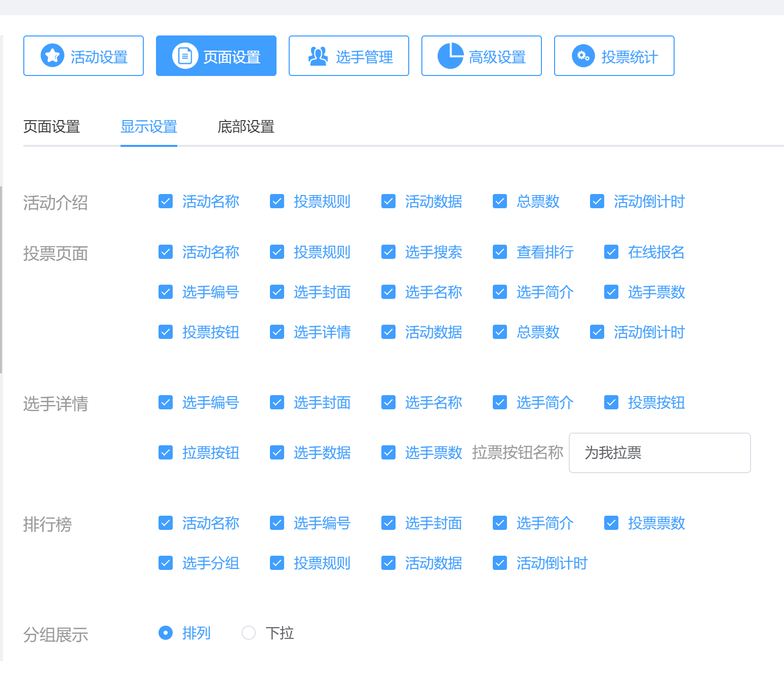The height and width of the screenshot is (693, 784).
Task: Click the star icon in 活动设置 button
Action: [52, 56]
